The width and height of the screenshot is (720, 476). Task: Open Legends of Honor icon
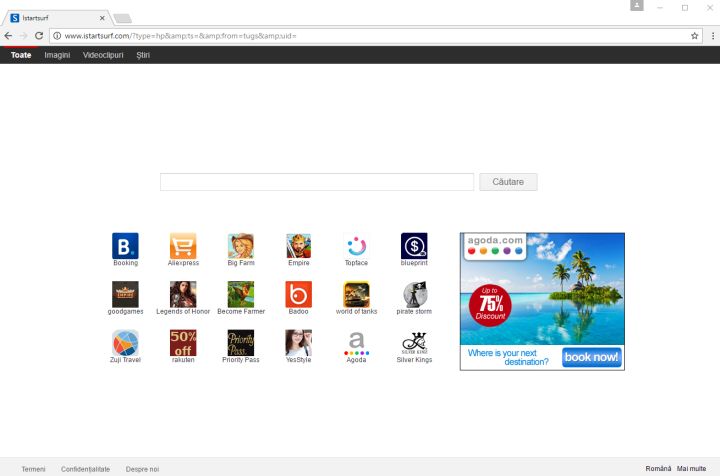[x=183, y=295]
